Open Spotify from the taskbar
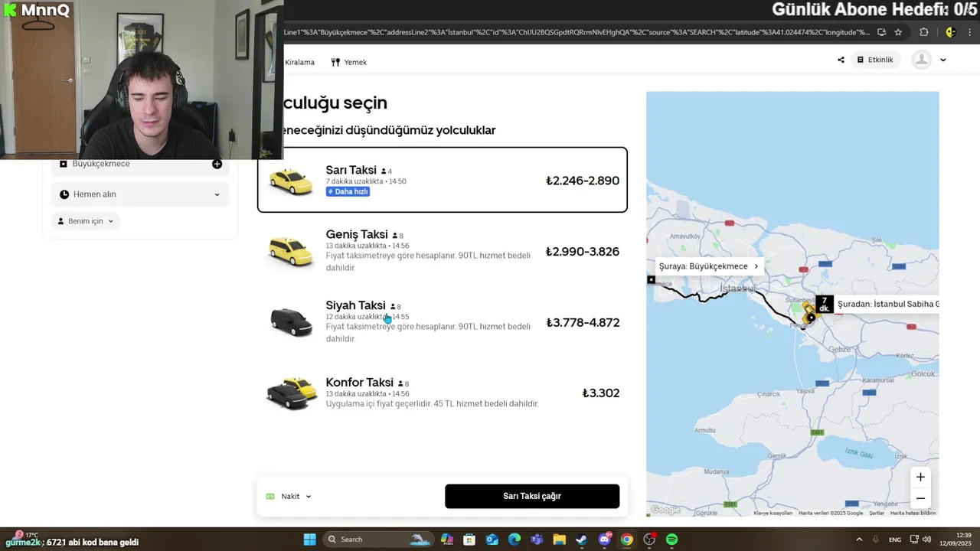Screen dimensions: 980x551 [671, 540]
